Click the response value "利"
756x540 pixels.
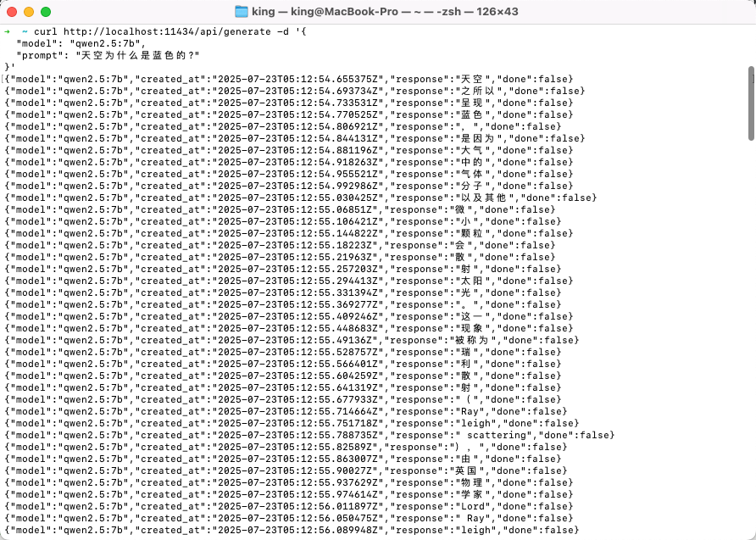tap(464, 364)
